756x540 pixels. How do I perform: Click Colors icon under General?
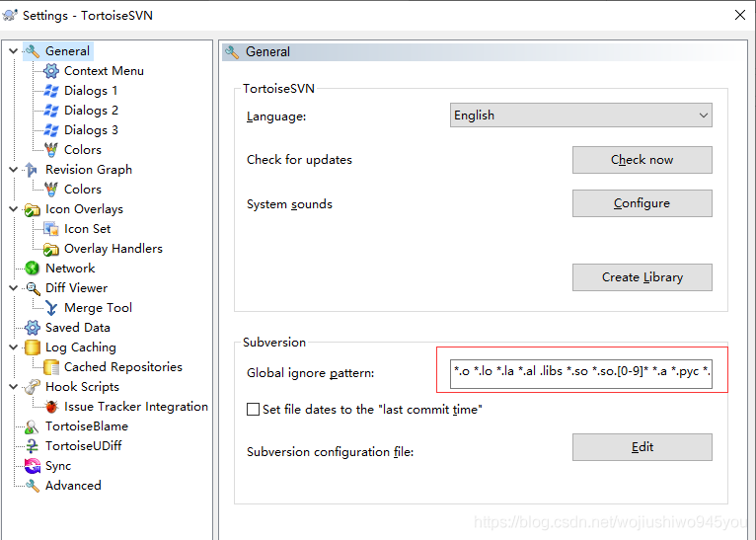click(x=51, y=150)
